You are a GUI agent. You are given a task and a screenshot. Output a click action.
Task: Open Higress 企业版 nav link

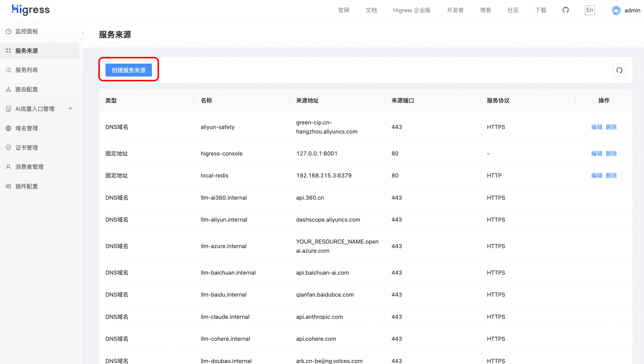pos(412,10)
